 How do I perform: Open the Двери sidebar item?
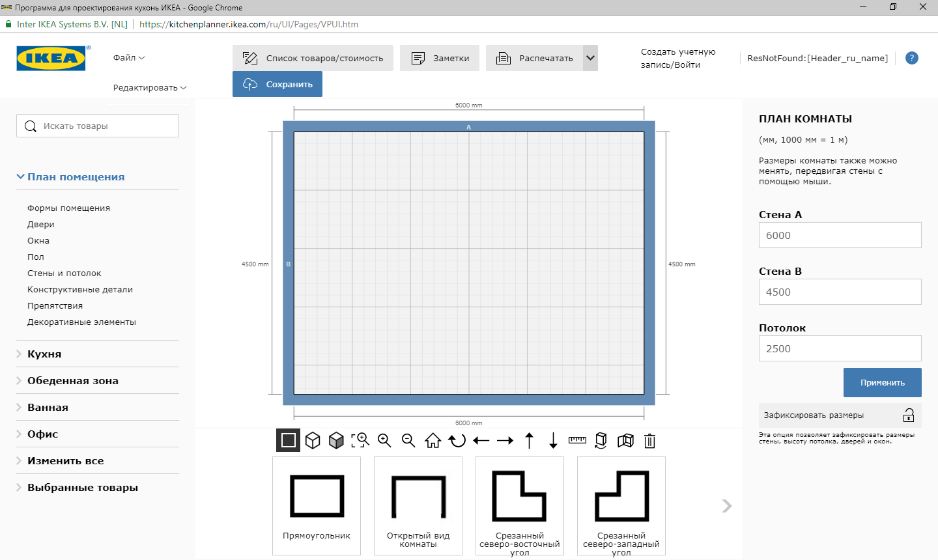(x=40, y=225)
